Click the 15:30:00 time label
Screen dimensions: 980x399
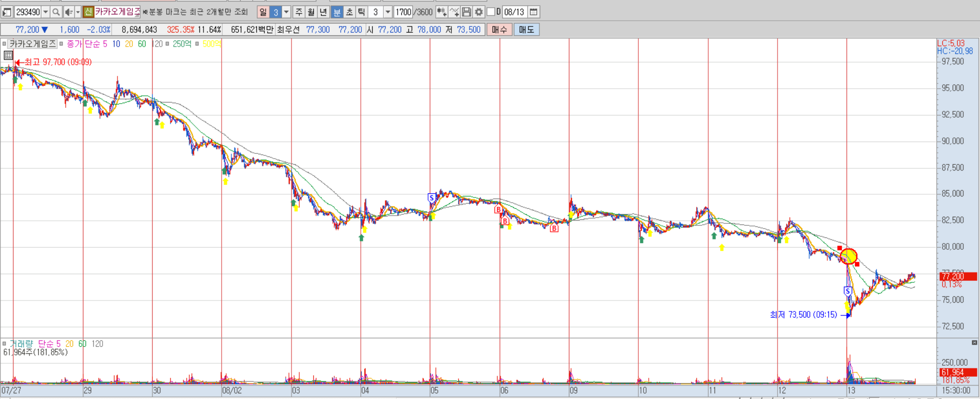956,391
